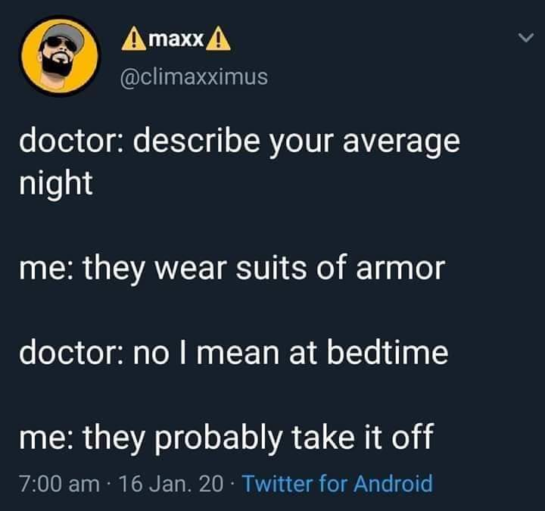
Task: Visit the @climaxximus handle
Action: pos(194,77)
